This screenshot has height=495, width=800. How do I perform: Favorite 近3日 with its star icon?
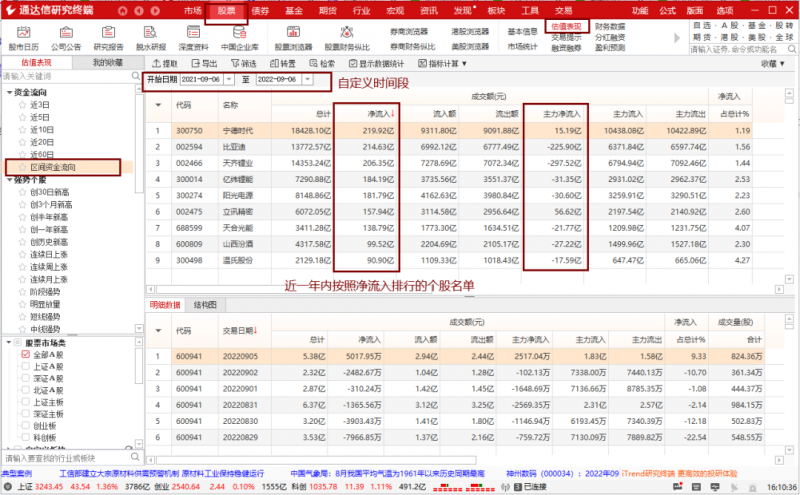[x=22, y=105]
